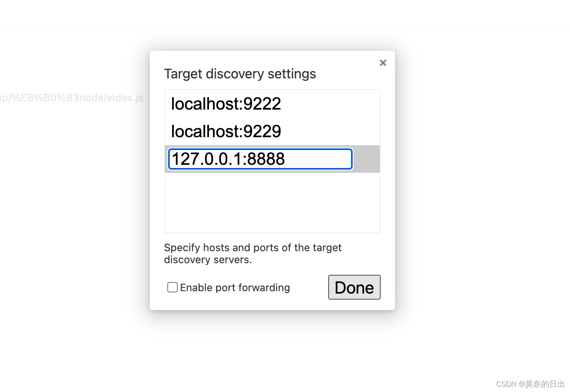570x392 pixels.
Task: Click the 9222 port number in the first entry
Action: [x=262, y=104]
